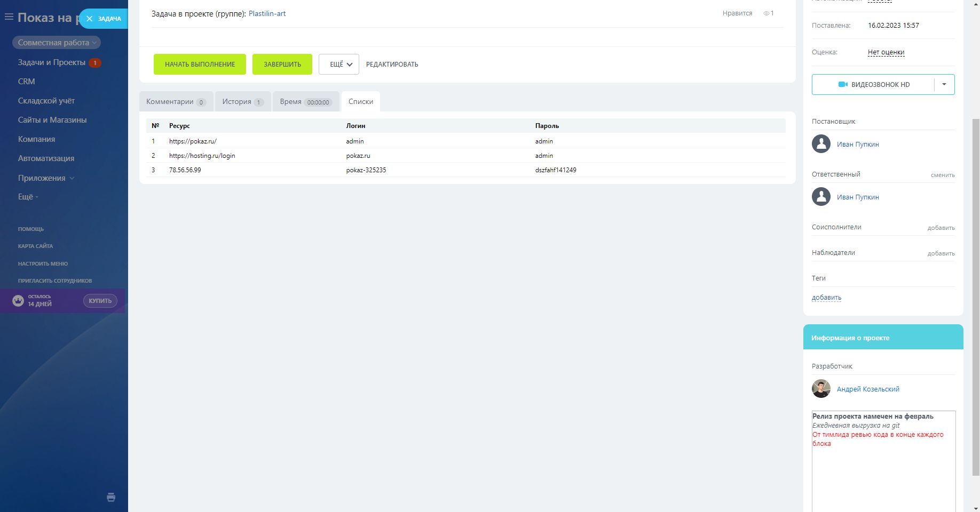Click the crown icon beside trial days
The image size is (980, 512).
click(x=18, y=301)
